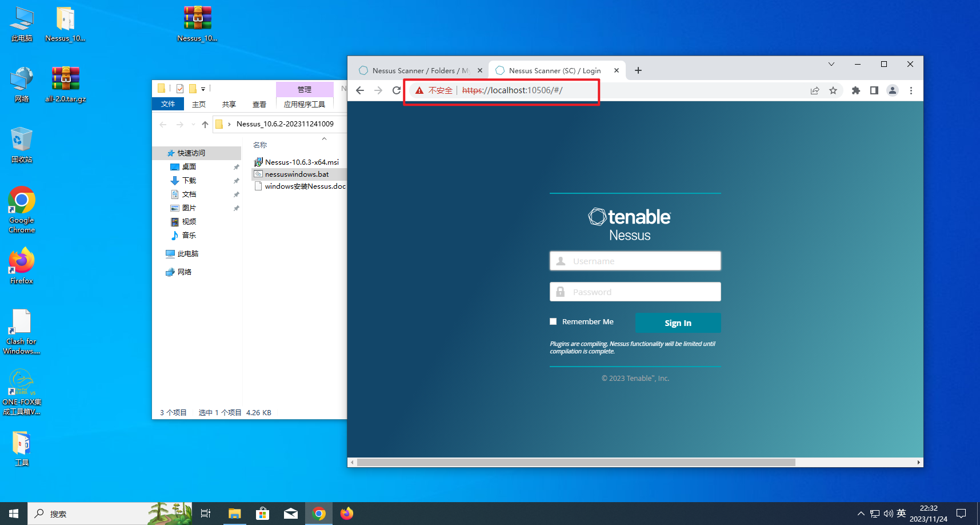The image size is (980, 525).
Task: Reload the Nessus login page in Chrome
Action: 396,90
